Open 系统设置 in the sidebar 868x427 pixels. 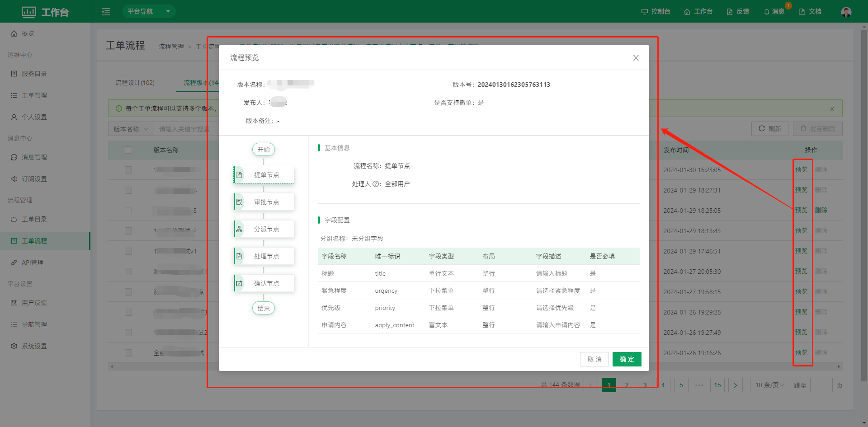[45, 346]
